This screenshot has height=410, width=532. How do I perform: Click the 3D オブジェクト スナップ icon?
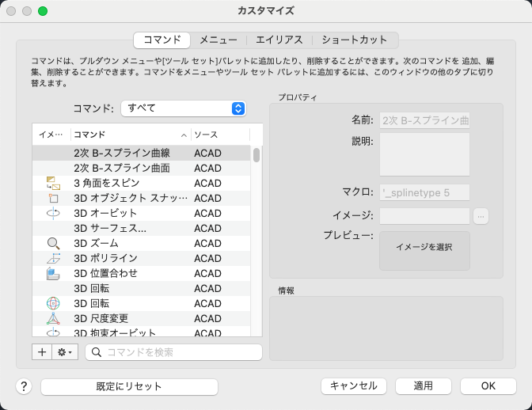53,198
